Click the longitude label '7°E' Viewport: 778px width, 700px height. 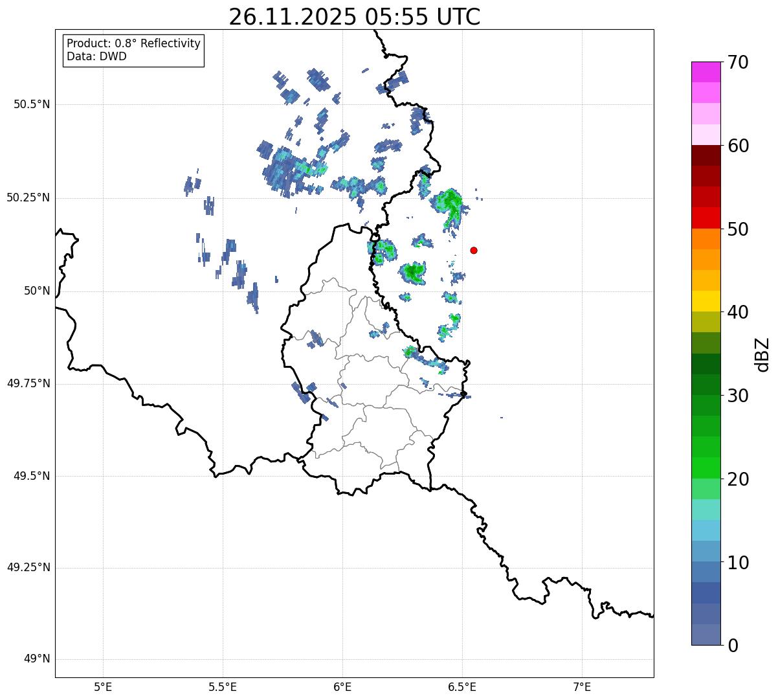click(x=583, y=687)
